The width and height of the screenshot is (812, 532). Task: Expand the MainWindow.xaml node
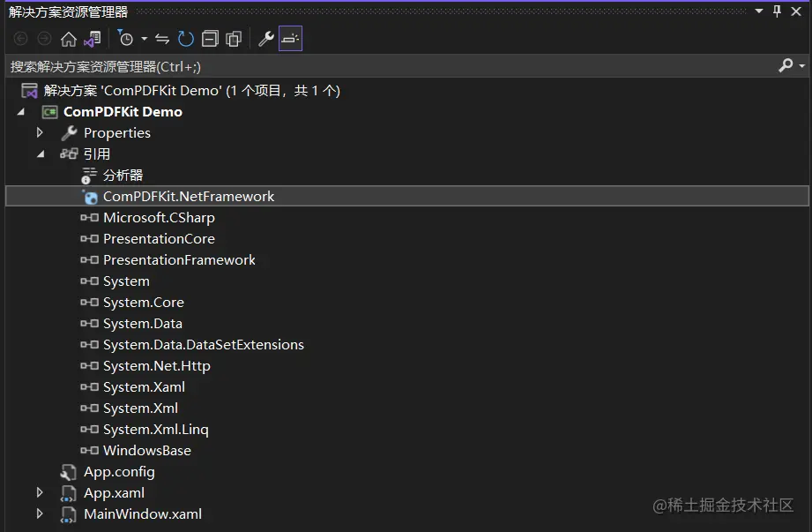(40, 514)
